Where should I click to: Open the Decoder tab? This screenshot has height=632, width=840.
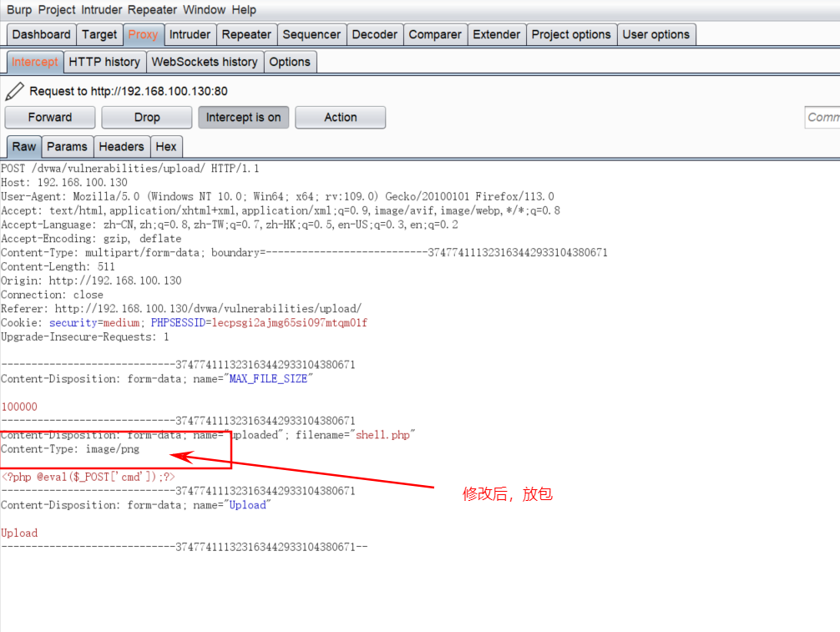tap(374, 34)
